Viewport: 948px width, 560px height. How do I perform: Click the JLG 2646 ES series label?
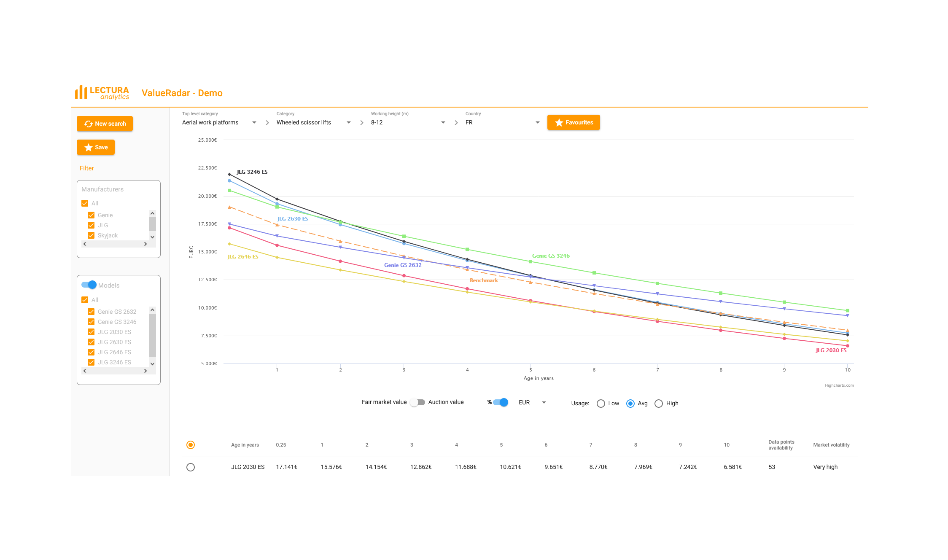click(243, 257)
